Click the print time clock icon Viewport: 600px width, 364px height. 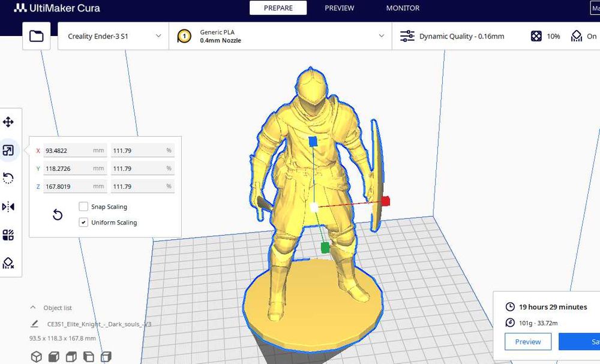pos(510,306)
